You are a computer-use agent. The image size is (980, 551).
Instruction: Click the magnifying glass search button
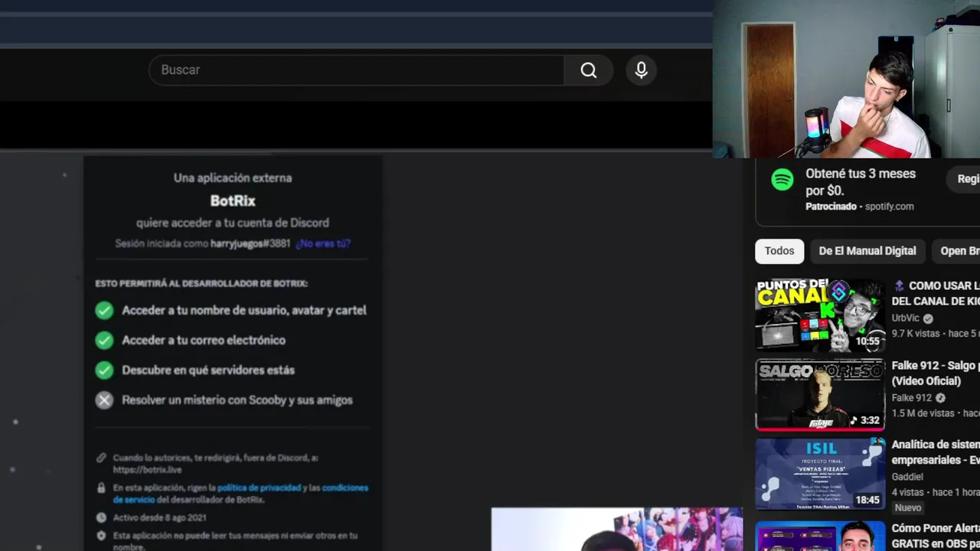588,70
